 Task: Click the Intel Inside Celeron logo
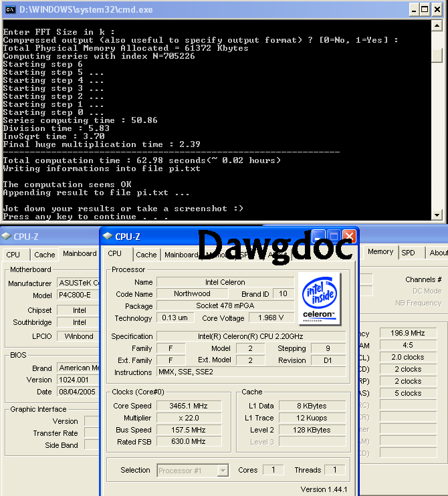pyautogui.click(x=320, y=299)
